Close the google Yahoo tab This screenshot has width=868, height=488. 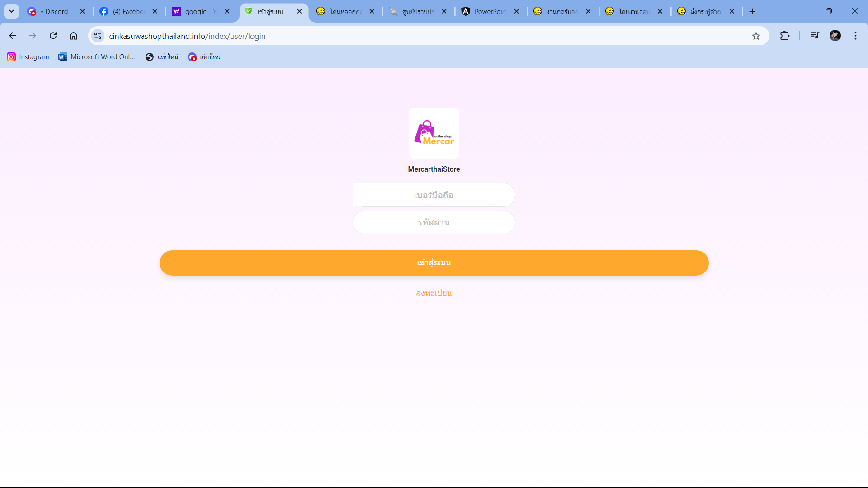click(227, 11)
